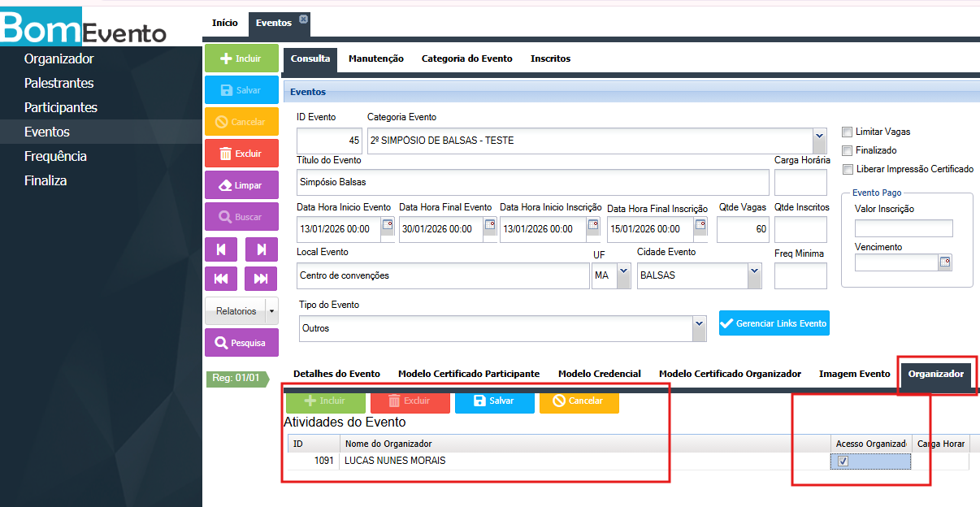Open calendar for Data Hora Final Inscrição

tap(700, 224)
